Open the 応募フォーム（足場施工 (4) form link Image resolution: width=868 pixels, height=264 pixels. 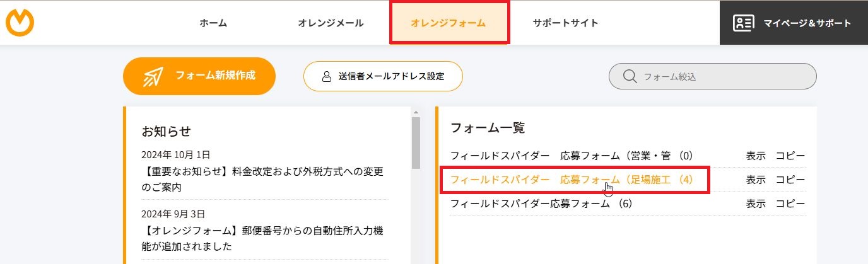pos(572,180)
